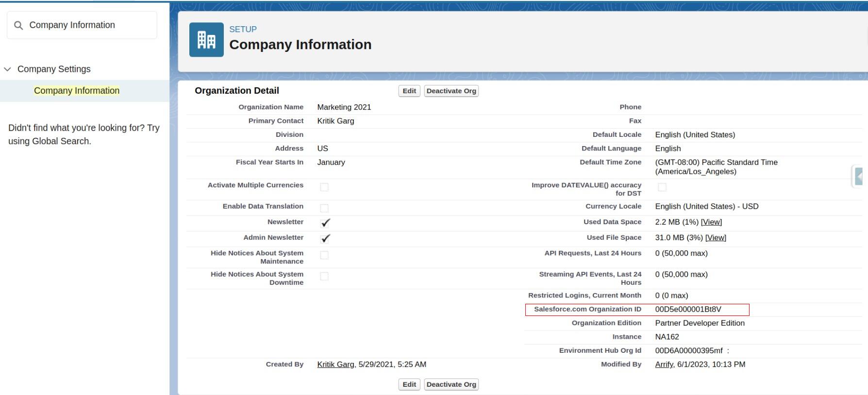868x395 pixels.
Task: Click the Restricted Logins value 0 (0 max)
Action: (672, 296)
